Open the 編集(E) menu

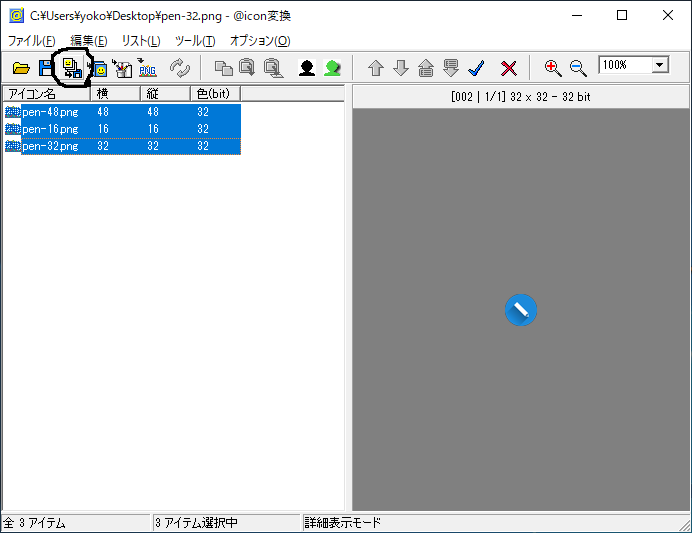pyautogui.click(x=89, y=41)
